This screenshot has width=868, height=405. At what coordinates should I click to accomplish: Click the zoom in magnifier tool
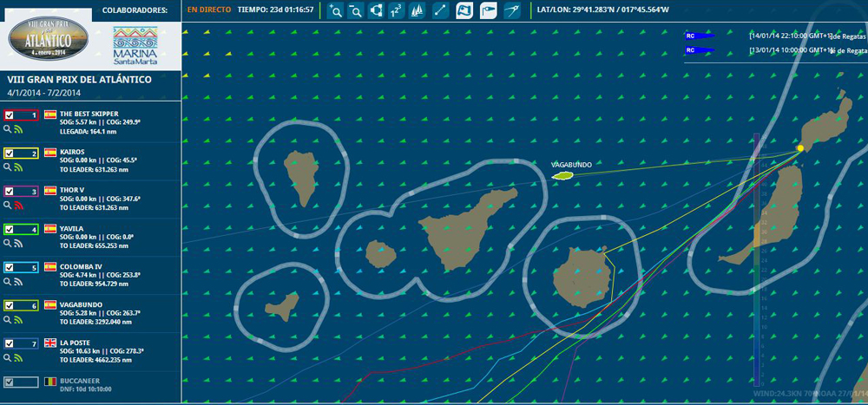[x=335, y=10]
